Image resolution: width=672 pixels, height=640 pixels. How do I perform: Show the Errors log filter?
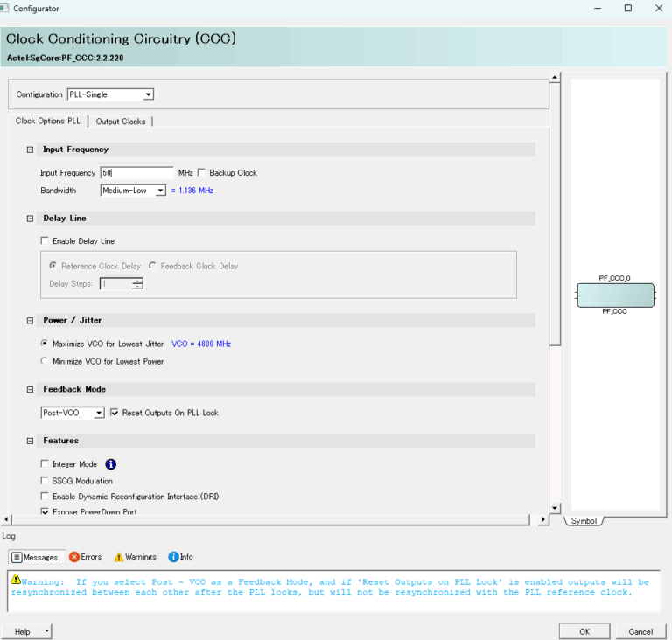(x=85, y=557)
